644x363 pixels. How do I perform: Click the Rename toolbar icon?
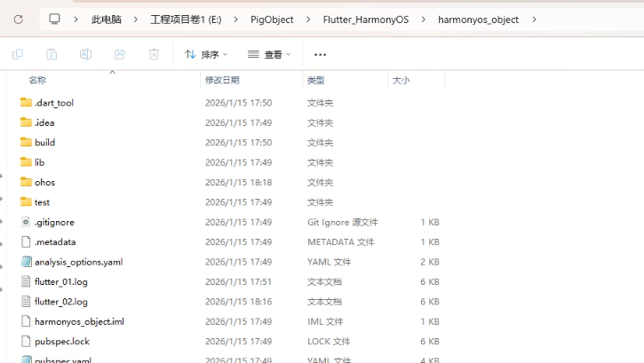click(85, 54)
